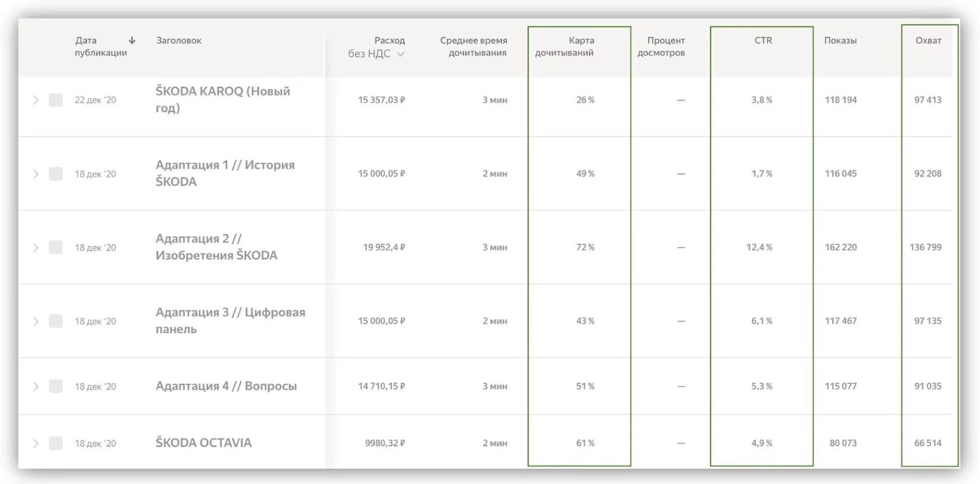Click the impressions figure 162 220
Image resolution: width=980 pixels, height=484 pixels.
[841, 248]
